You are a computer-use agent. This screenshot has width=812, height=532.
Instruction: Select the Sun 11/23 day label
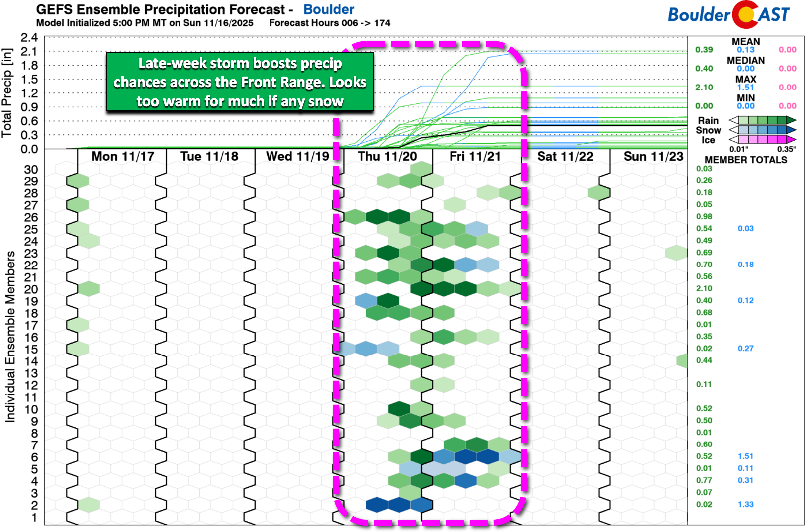(653, 157)
